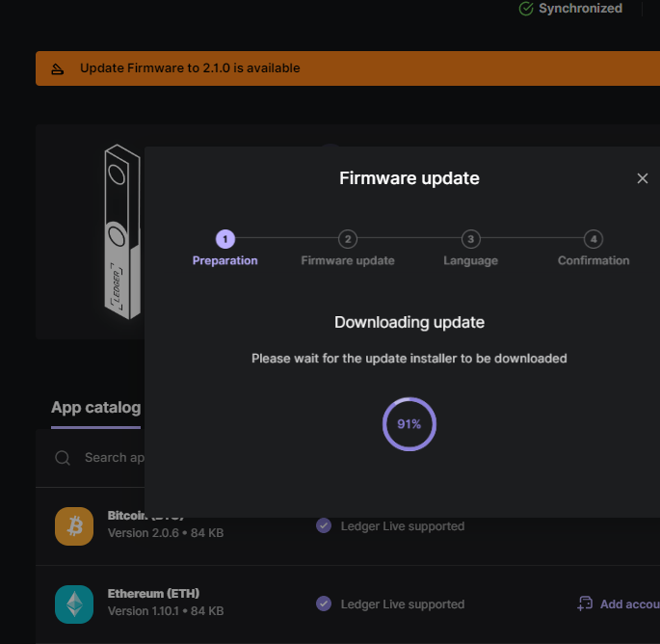Select step 3 Language
This screenshot has height=644, width=660.
470,239
